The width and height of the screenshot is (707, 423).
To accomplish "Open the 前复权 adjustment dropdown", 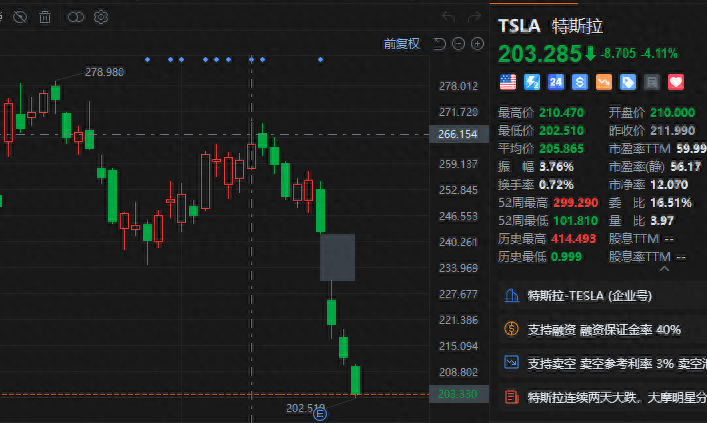I will pyautogui.click(x=402, y=44).
